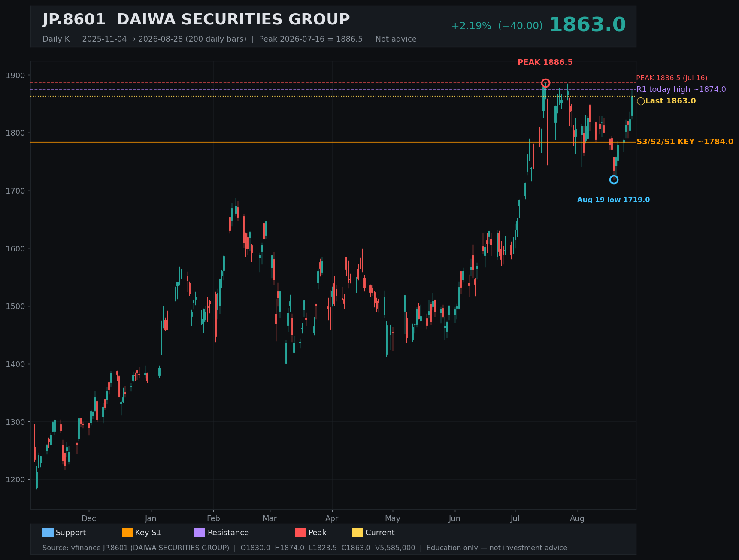Click the blue circle Aug 19 low marker
Viewport: 739px width, 560px height.
click(614, 179)
